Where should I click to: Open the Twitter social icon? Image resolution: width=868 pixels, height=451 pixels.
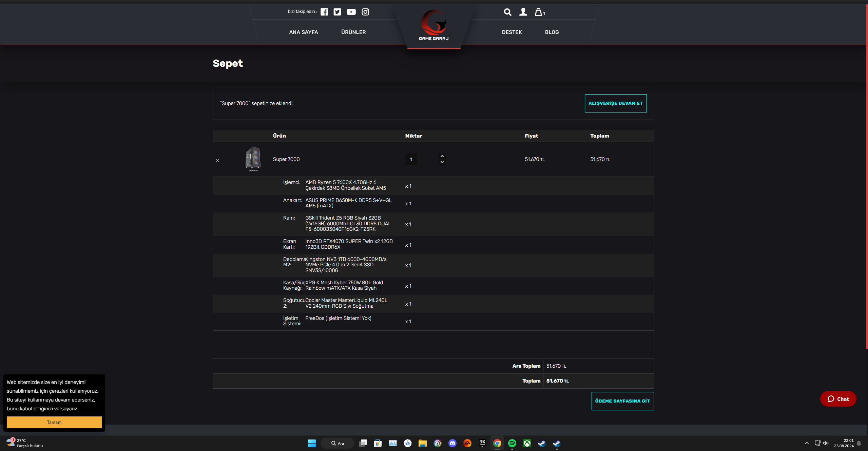337,12
